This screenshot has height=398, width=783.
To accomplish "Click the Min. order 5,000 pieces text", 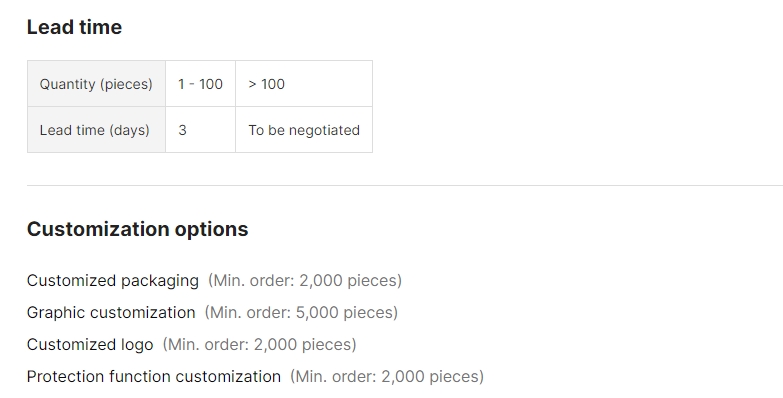I will (x=301, y=313).
